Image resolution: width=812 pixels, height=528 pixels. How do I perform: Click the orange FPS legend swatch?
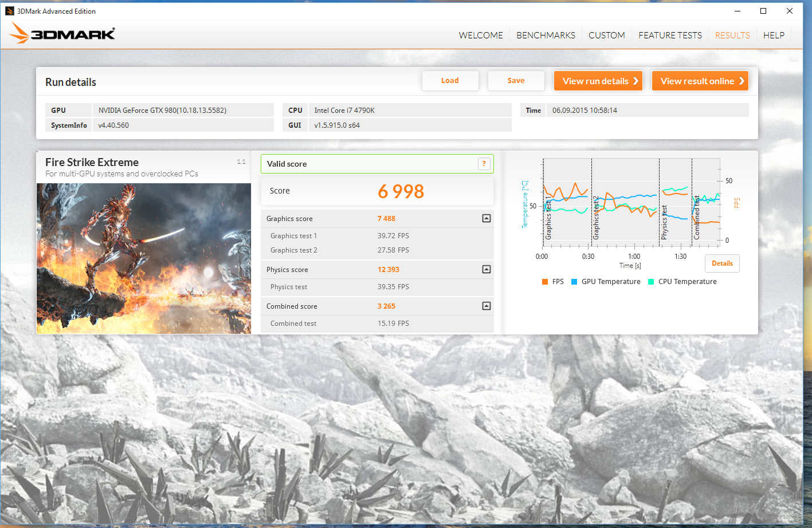click(545, 282)
